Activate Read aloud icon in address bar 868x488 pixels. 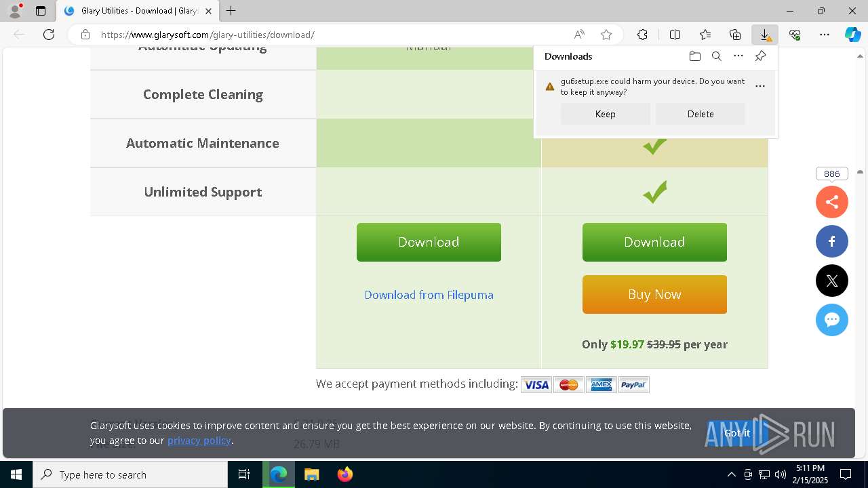coord(579,35)
